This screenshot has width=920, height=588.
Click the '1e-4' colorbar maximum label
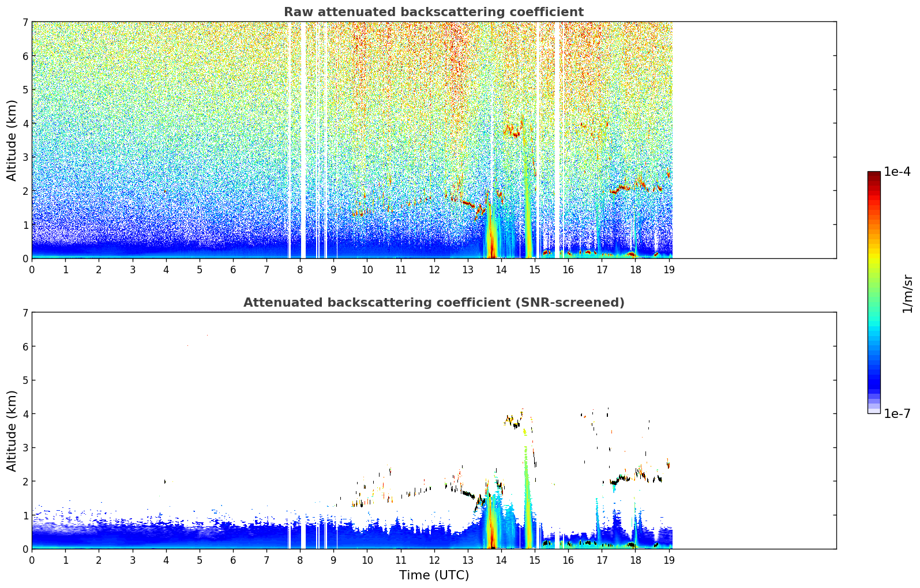[897, 172]
